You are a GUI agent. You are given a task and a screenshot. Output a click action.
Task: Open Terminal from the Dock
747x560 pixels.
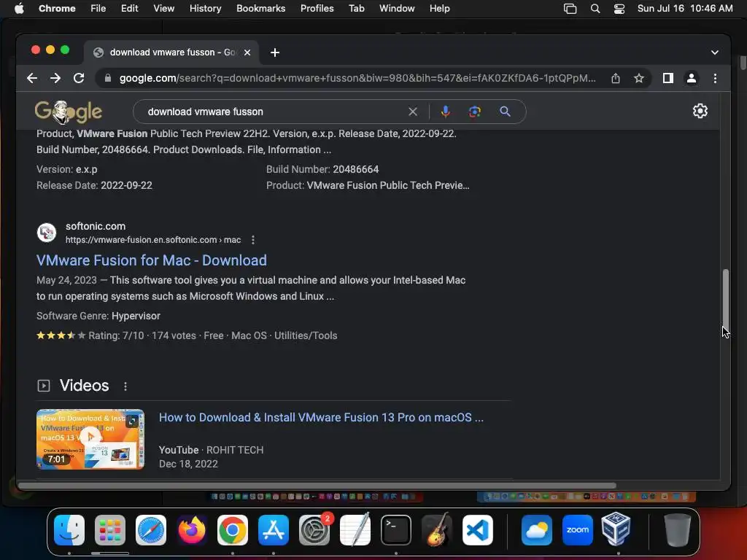(396, 530)
